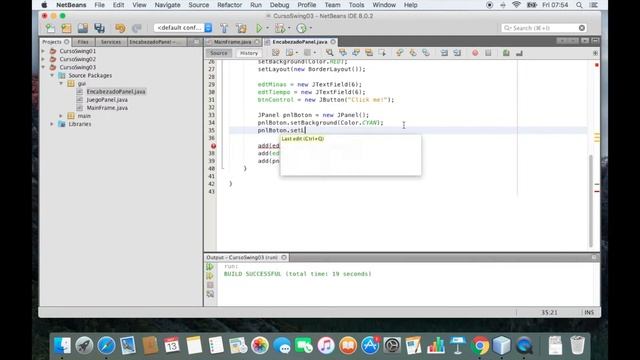Viewport: 640px width, 360px height.
Task: Clear the Search field with X button
Action: tap(582, 28)
